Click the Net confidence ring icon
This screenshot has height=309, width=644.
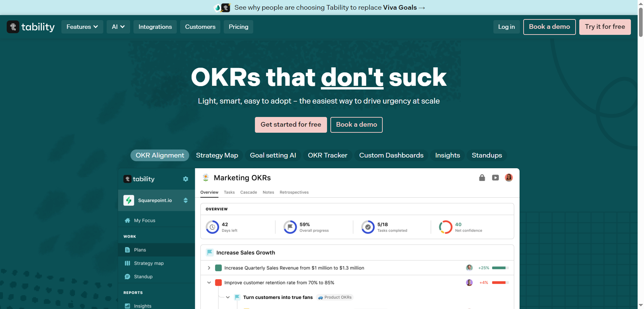[x=446, y=227]
